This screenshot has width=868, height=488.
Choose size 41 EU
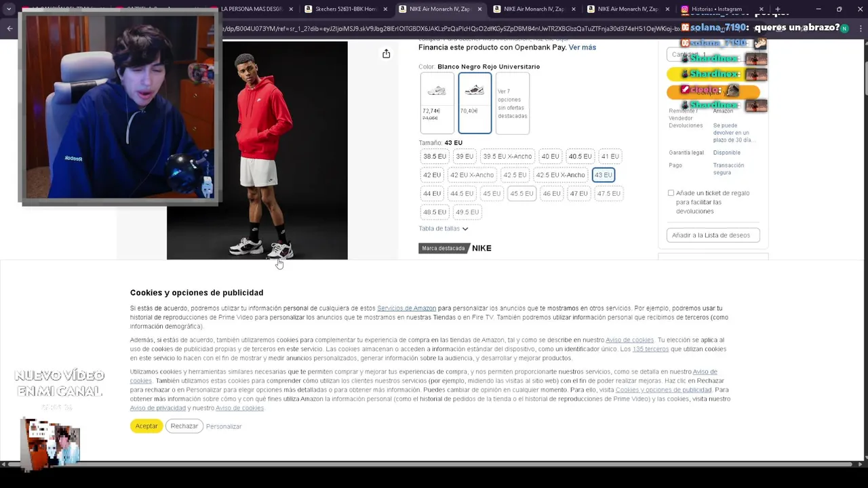point(610,157)
